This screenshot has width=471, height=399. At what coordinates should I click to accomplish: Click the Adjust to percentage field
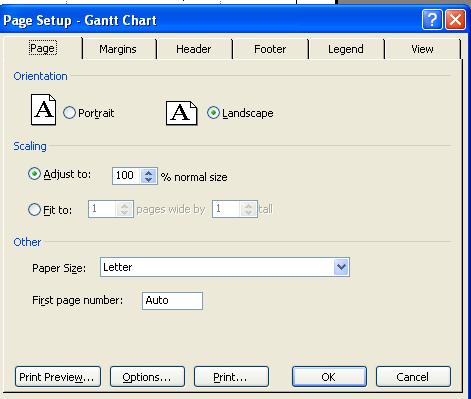[x=127, y=176]
